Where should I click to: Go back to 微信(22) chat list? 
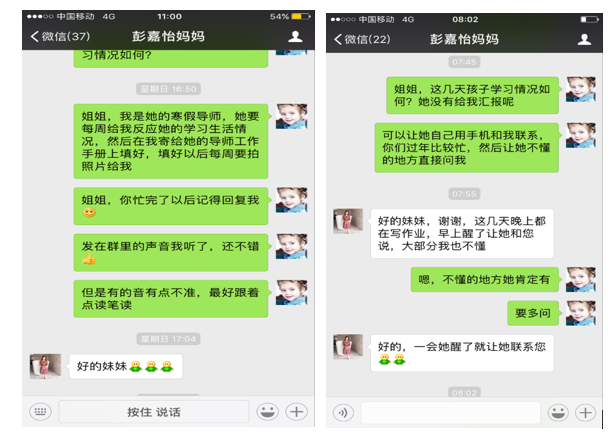[362, 39]
